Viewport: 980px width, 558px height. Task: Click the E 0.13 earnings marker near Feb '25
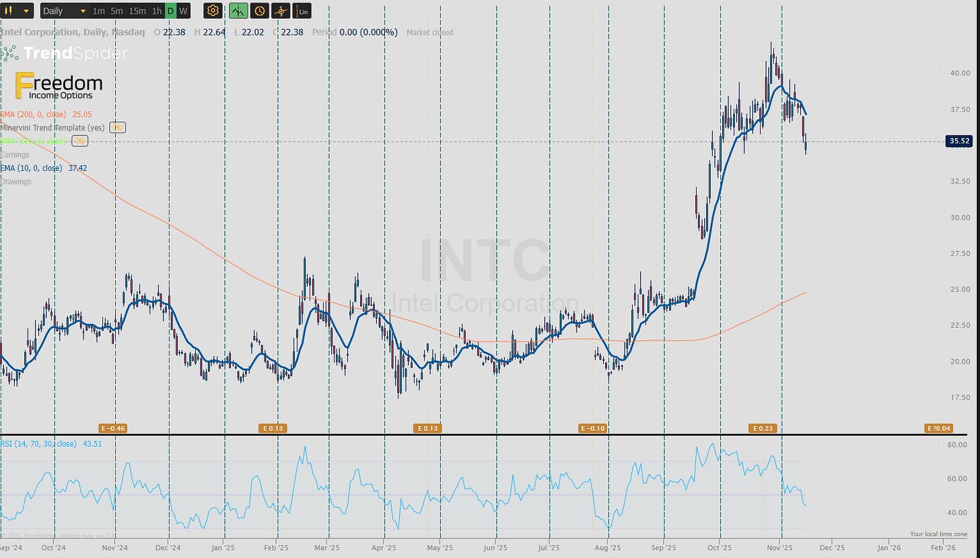(273, 428)
